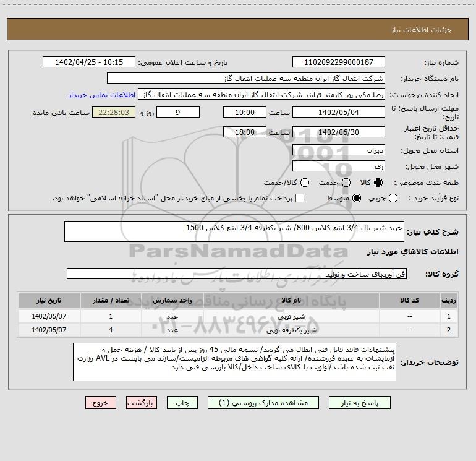Click the شرح کلی نیاز description box
Screen dimensions: 476x461
coord(234,231)
